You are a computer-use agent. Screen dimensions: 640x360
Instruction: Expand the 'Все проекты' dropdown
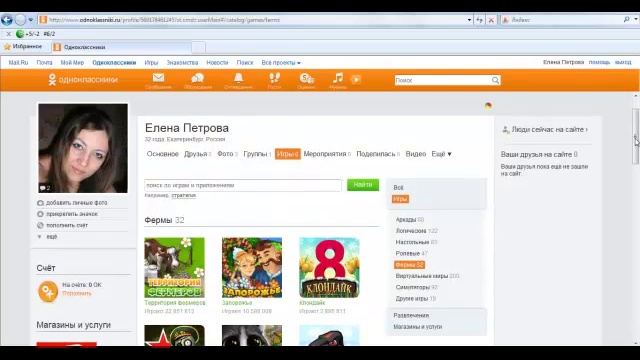tap(281, 62)
